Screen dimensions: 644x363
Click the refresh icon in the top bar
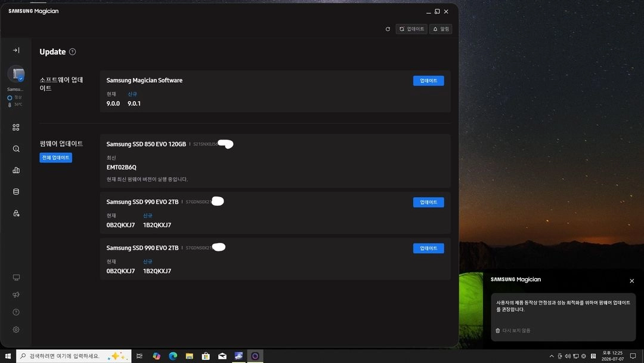pos(388,29)
